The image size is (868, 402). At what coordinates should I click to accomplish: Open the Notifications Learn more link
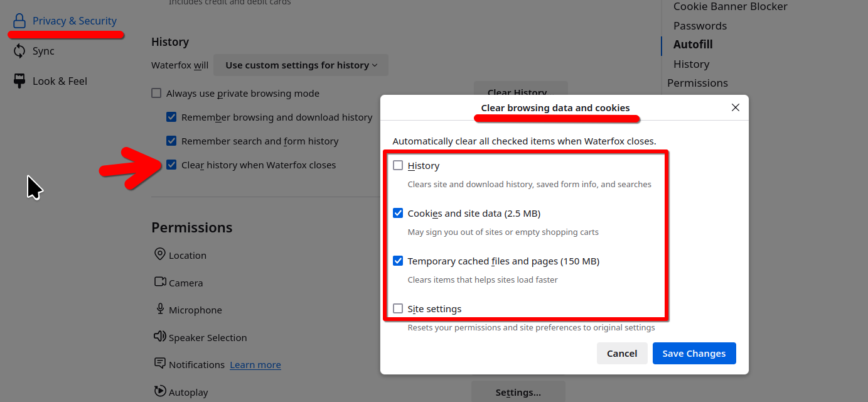[255, 365]
